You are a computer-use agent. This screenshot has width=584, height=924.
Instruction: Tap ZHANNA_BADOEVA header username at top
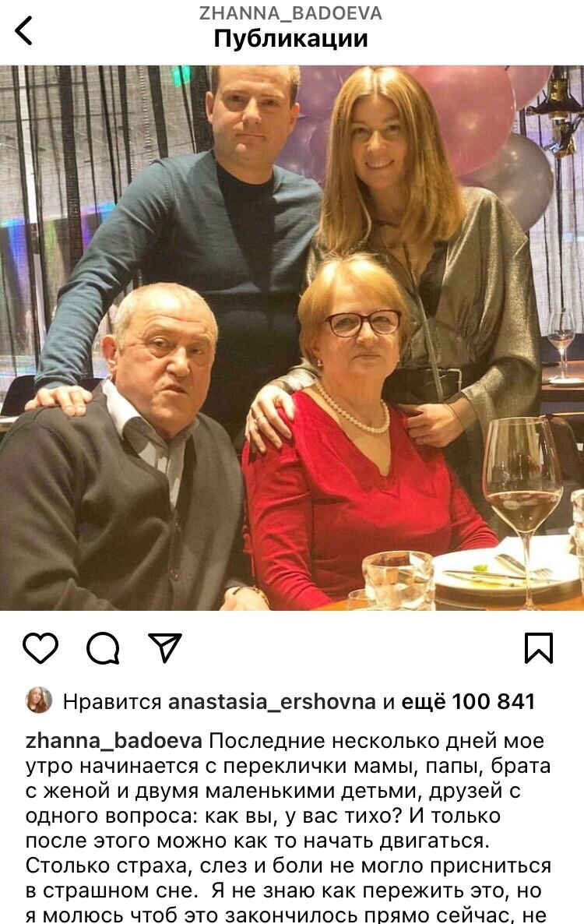point(290,13)
